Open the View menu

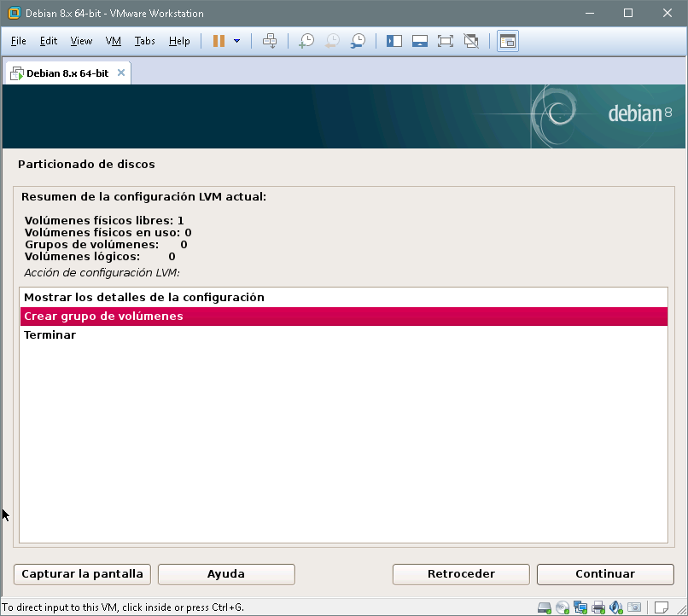point(81,41)
